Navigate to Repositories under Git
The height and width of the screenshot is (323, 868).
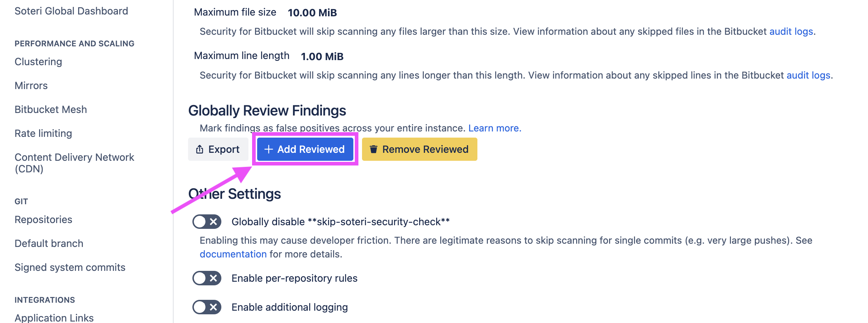click(x=43, y=220)
